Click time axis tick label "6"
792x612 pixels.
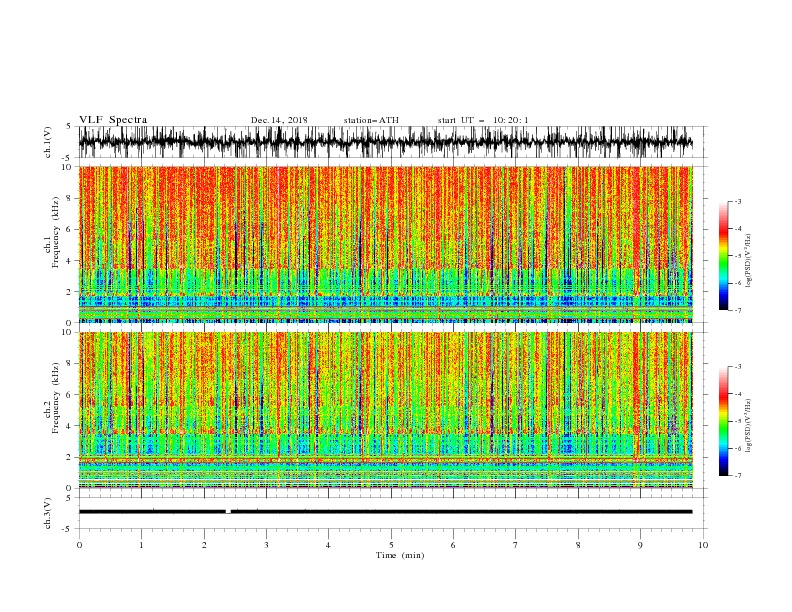click(453, 545)
